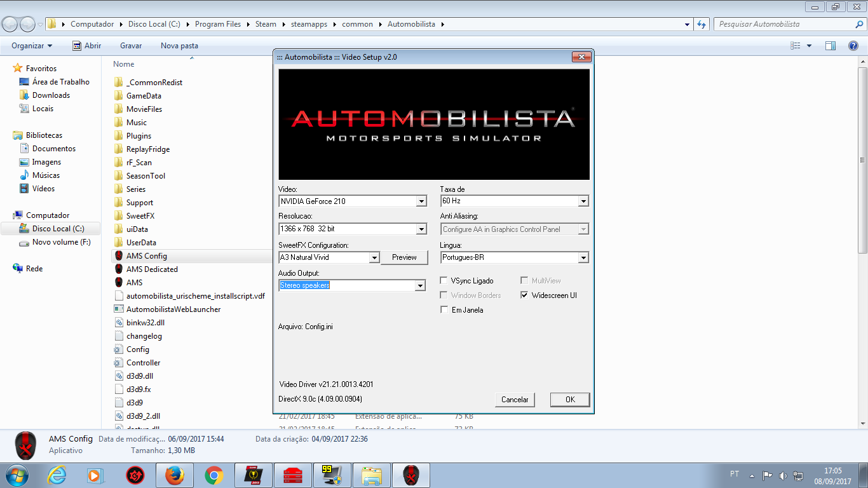Image resolution: width=868 pixels, height=488 pixels.
Task: Click the OK button
Action: click(x=570, y=400)
